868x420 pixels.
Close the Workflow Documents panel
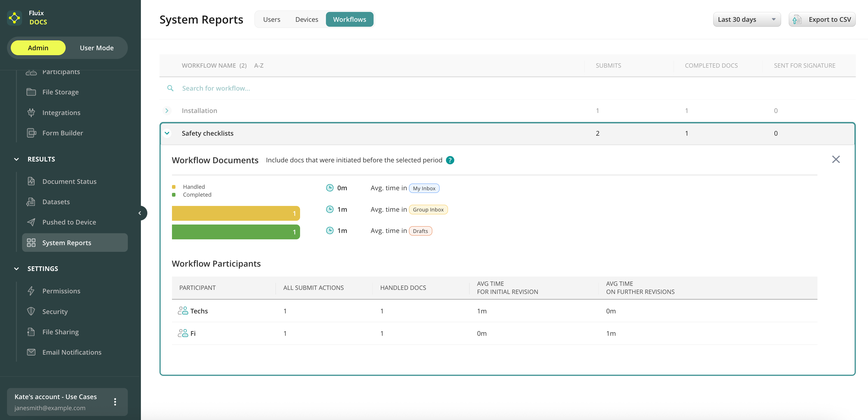836,159
